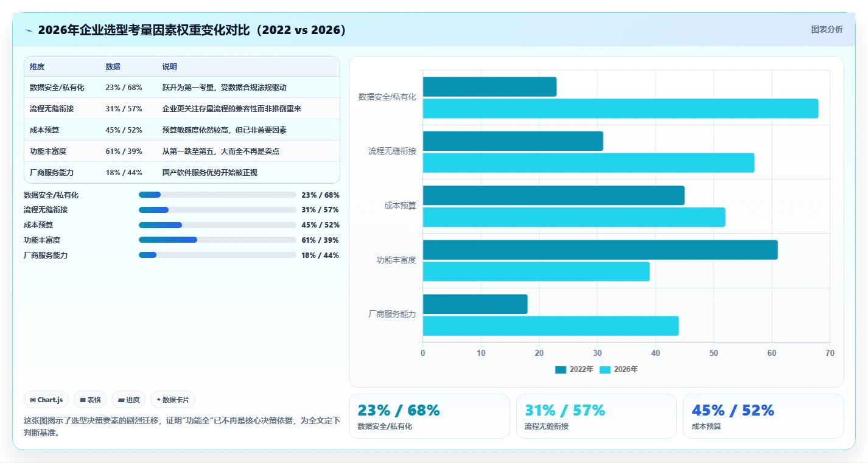Click the 进度 tag
The image size is (868, 463).
pos(128,400)
